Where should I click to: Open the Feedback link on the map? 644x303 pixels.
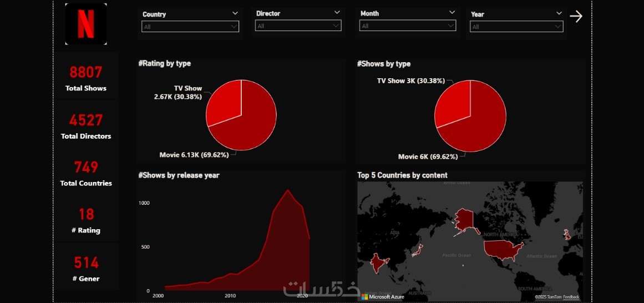click(571, 297)
